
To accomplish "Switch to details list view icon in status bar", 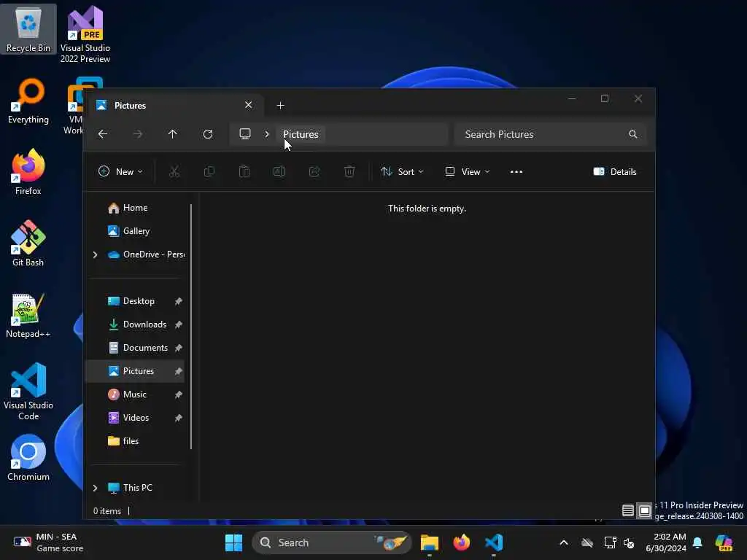I will pyautogui.click(x=628, y=511).
